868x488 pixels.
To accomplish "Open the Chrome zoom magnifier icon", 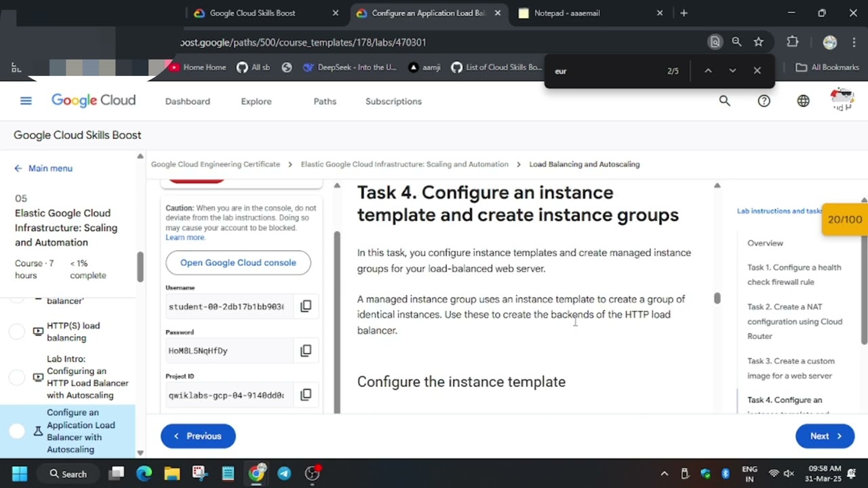I will tap(736, 42).
